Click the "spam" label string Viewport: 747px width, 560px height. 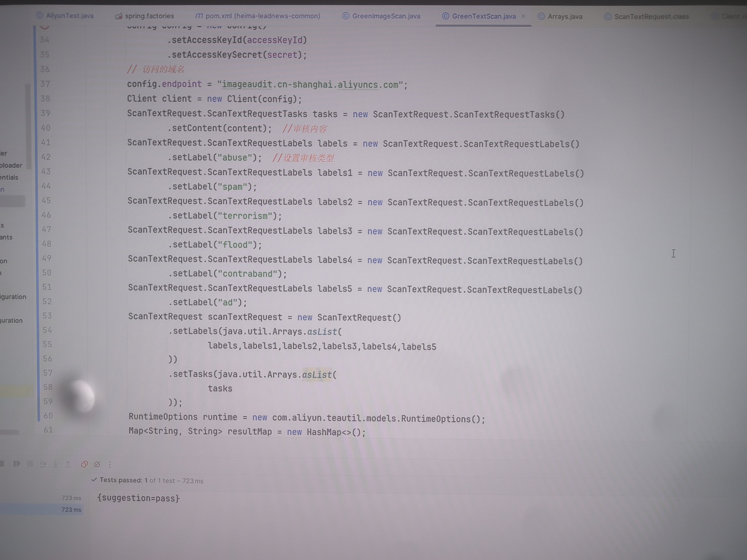(x=233, y=187)
